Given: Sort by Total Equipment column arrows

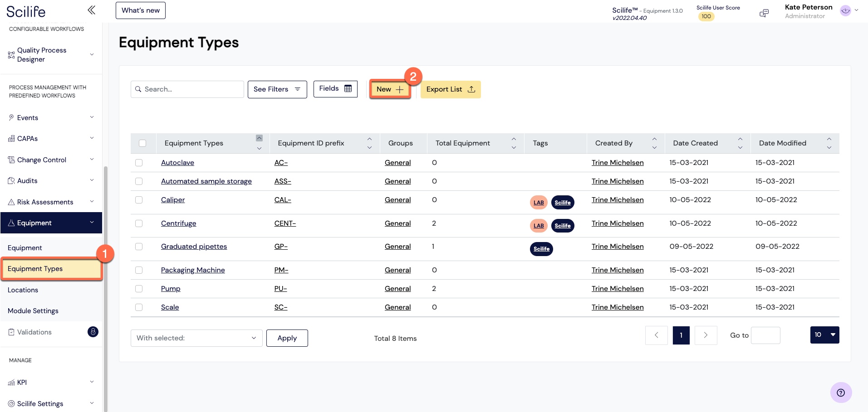Looking at the screenshot, I should 514,143.
